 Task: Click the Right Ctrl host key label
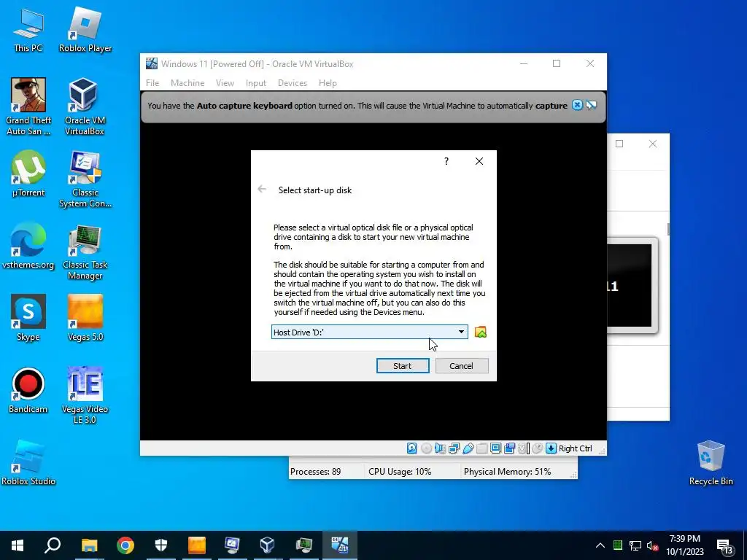pyautogui.click(x=575, y=448)
